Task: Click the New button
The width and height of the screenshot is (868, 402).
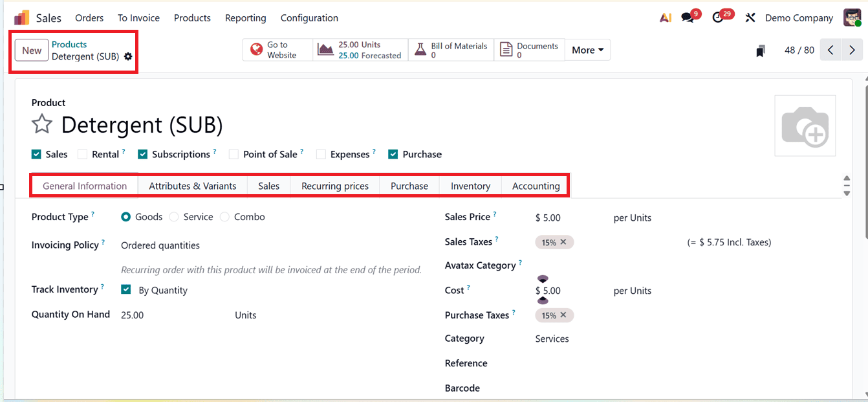Action: point(31,49)
